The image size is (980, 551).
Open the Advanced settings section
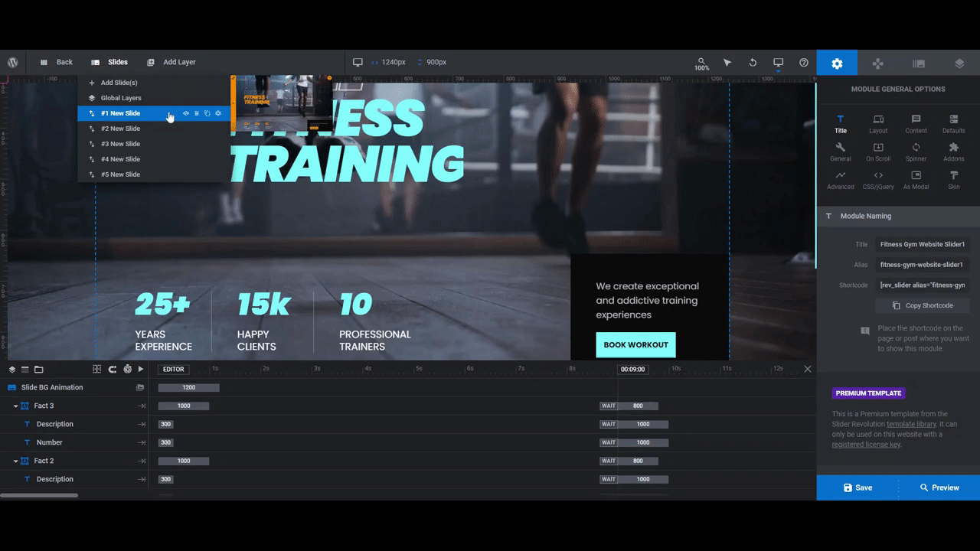841,181
